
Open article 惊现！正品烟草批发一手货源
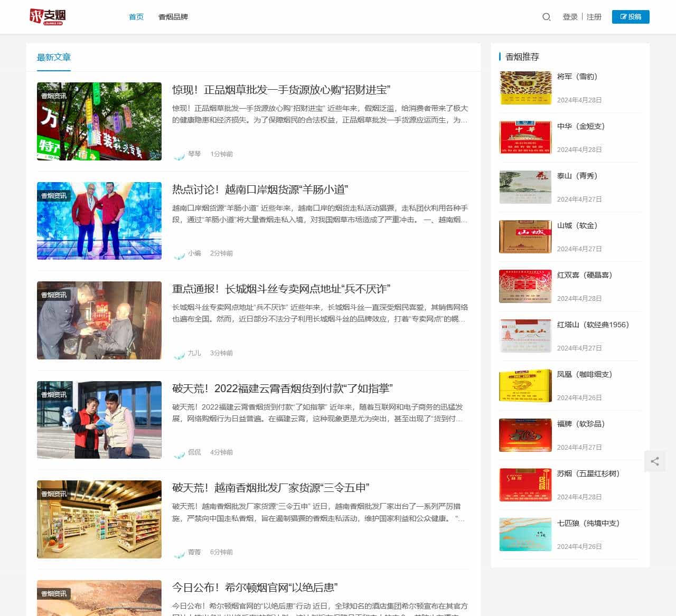[281, 90]
